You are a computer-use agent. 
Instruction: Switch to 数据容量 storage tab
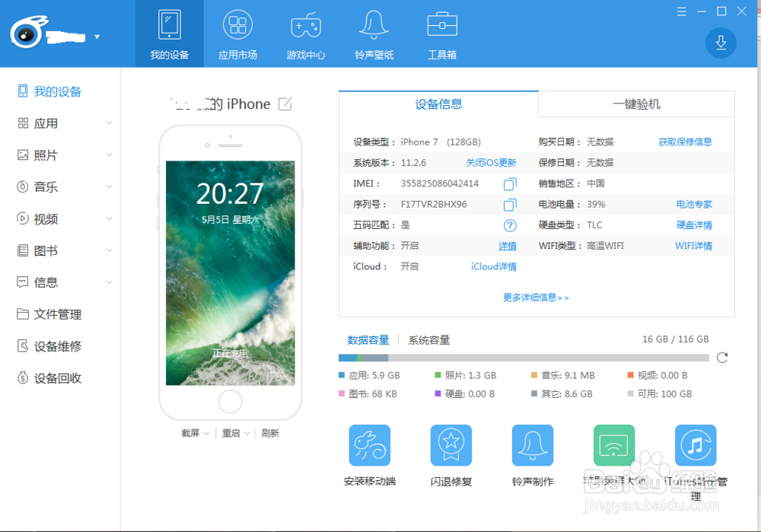click(x=368, y=339)
